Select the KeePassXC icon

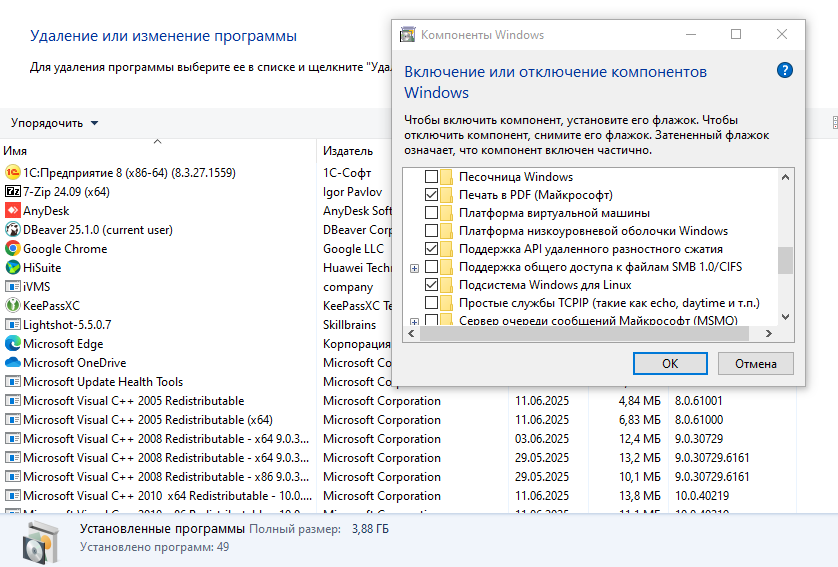point(13,305)
